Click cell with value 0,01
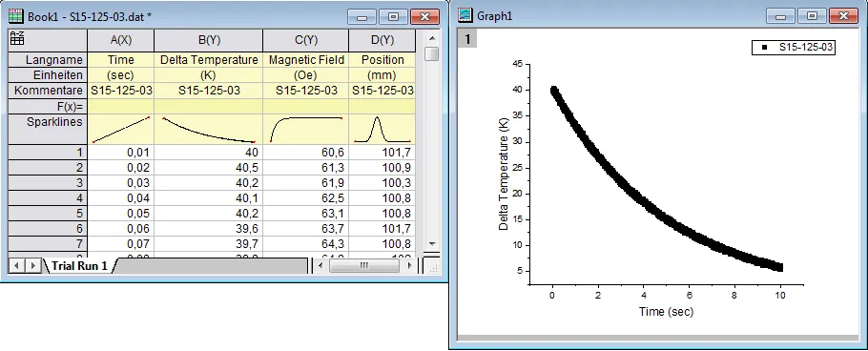 point(121,153)
